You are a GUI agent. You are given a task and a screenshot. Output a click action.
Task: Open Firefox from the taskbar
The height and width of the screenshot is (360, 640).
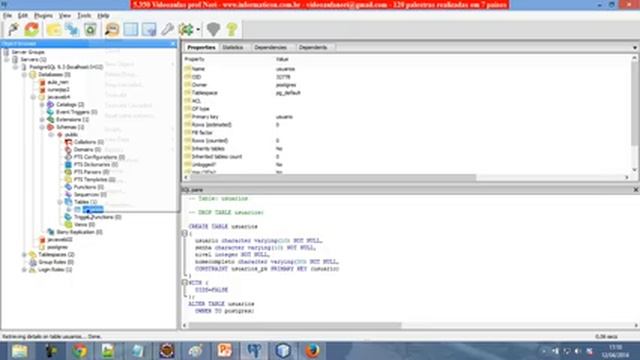coord(312,351)
